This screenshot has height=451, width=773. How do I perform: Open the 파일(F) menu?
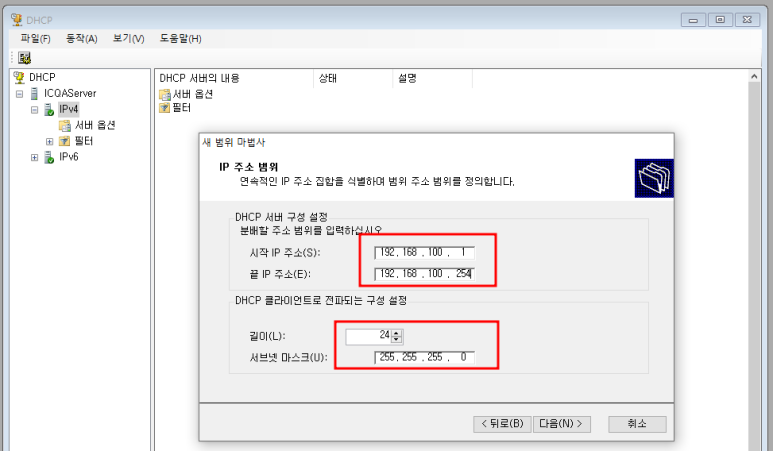tap(35, 38)
